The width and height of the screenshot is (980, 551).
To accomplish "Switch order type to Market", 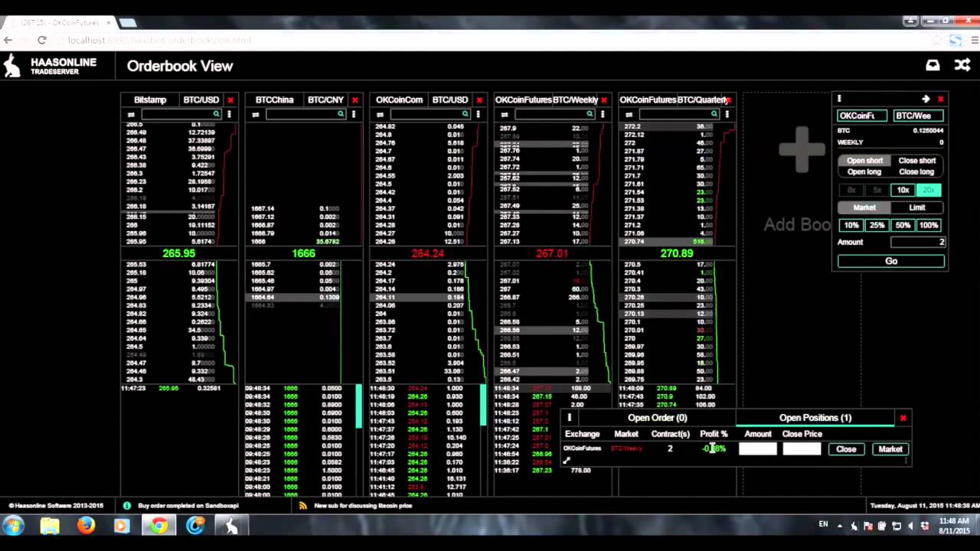I will pyautogui.click(x=864, y=207).
